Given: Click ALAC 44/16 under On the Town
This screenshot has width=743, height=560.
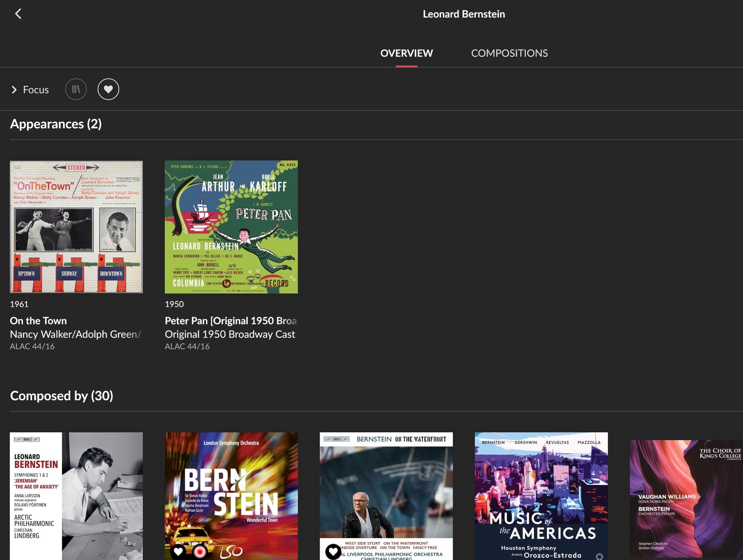Looking at the screenshot, I should click(32, 346).
